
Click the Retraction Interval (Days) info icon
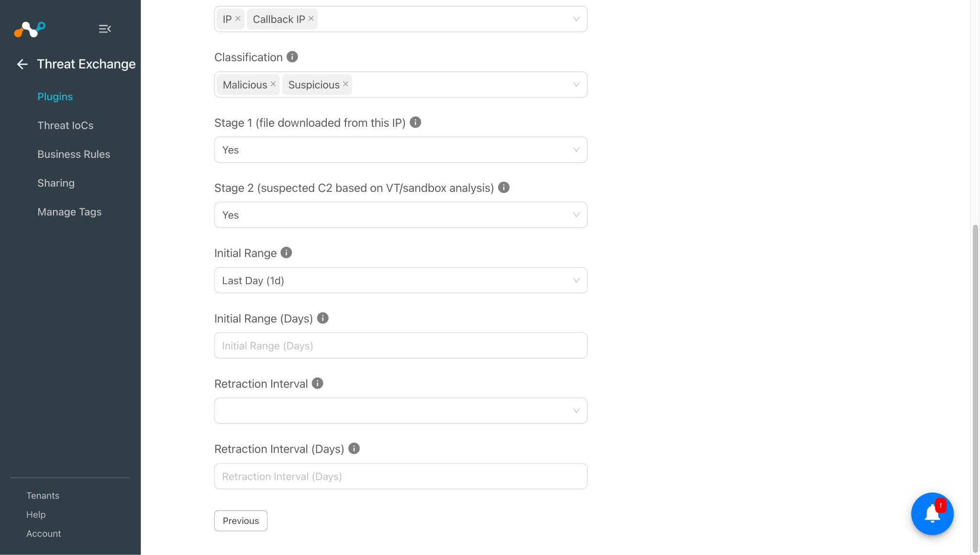click(354, 449)
